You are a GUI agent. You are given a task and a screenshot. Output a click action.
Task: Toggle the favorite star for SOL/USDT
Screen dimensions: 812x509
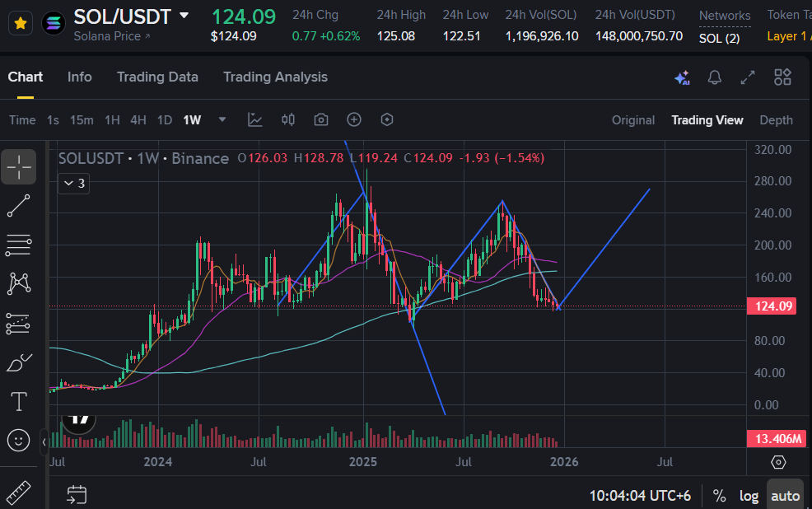point(21,23)
